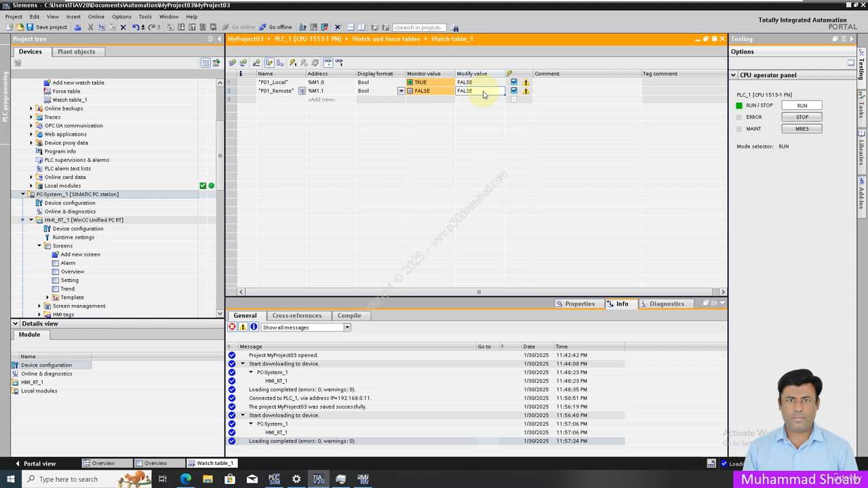Uncheck modify checkbox for P01_Local row
This screenshot has width=868, height=488.
click(513, 82)
